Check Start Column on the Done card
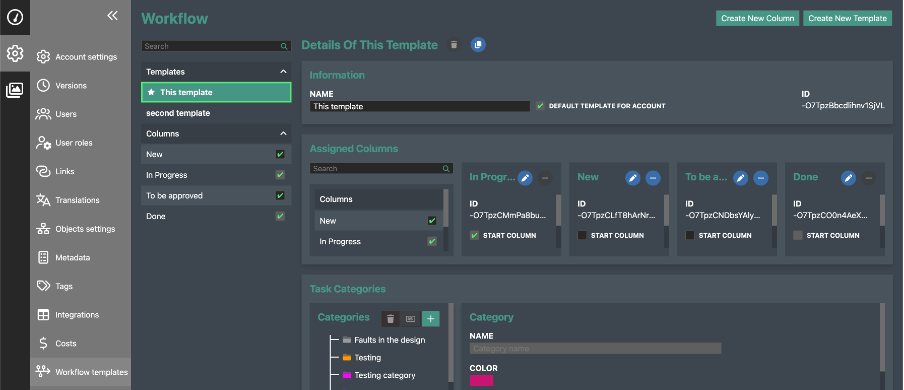Image resolution: width=904 pixels, height=390 pixels. pos(798,235)
